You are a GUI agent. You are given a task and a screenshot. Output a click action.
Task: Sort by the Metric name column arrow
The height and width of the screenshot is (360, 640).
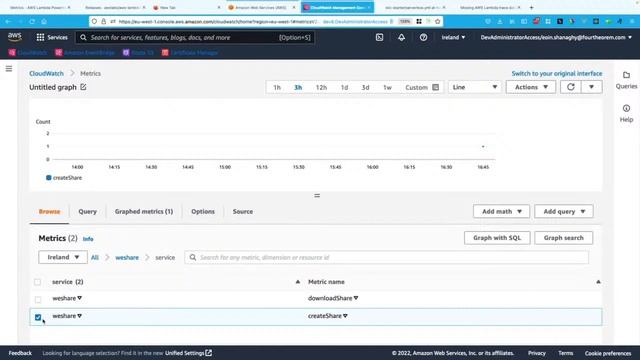pos(598,282)
